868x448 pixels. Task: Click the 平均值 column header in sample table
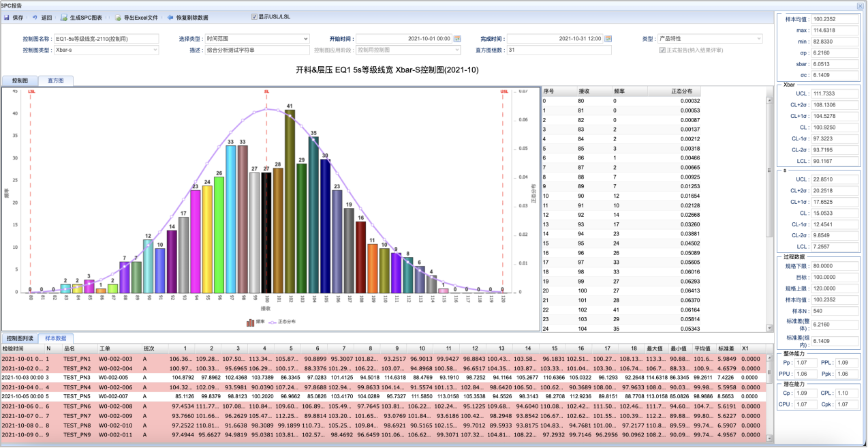tap(703, 348)
